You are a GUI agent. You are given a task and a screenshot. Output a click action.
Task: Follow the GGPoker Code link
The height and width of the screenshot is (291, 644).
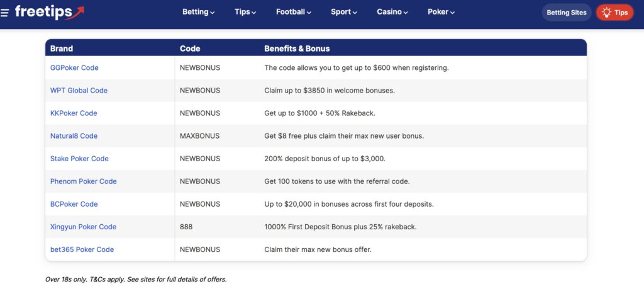(74, 67)
